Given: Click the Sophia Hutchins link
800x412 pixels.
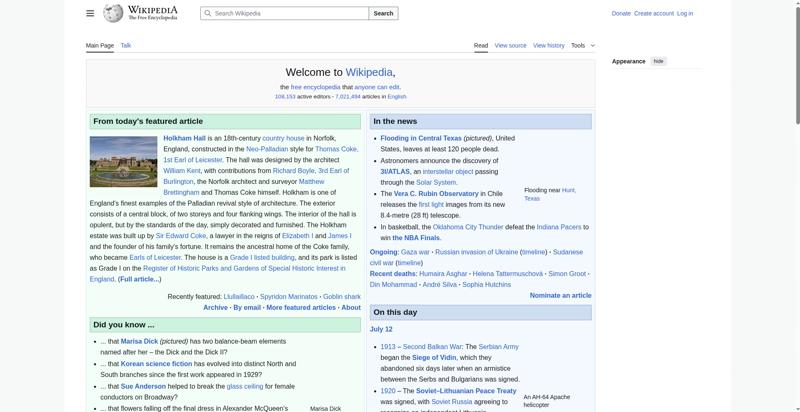Looking at the screenshot, I should coord(486,285).
